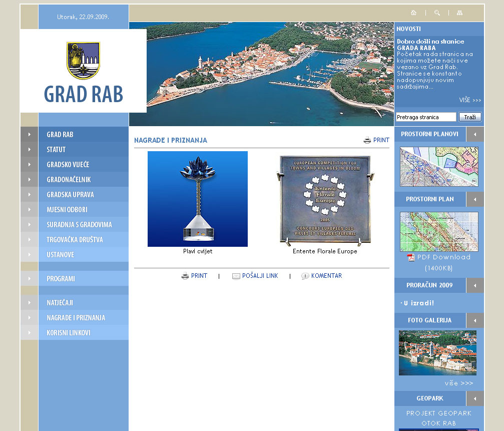Expand the Geopark panel arrow
The image size is (504, 431).
pos(475,398)
